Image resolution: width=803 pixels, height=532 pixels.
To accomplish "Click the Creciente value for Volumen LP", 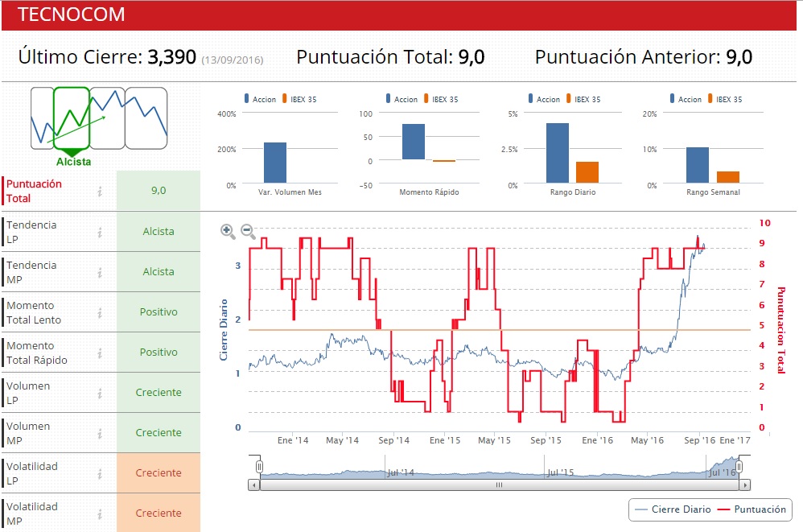I will (x=159, y=393).
